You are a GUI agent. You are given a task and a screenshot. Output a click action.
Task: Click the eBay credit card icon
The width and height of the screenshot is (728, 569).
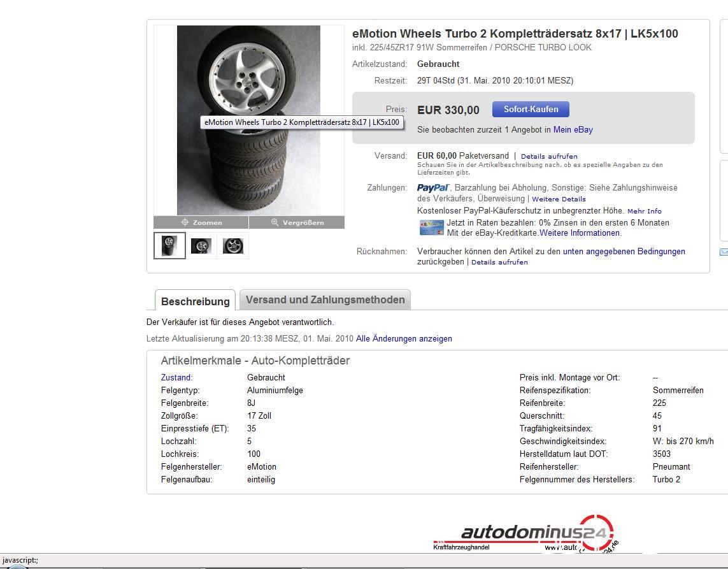(x=432, y=227)
